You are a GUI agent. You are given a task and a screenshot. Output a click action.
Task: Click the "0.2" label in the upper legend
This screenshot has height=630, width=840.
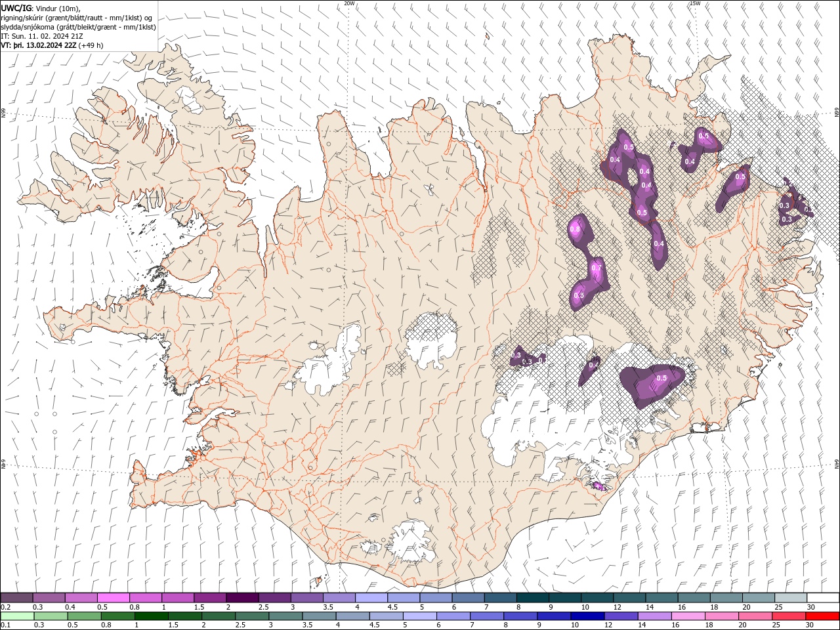click(x=5, y=607)
